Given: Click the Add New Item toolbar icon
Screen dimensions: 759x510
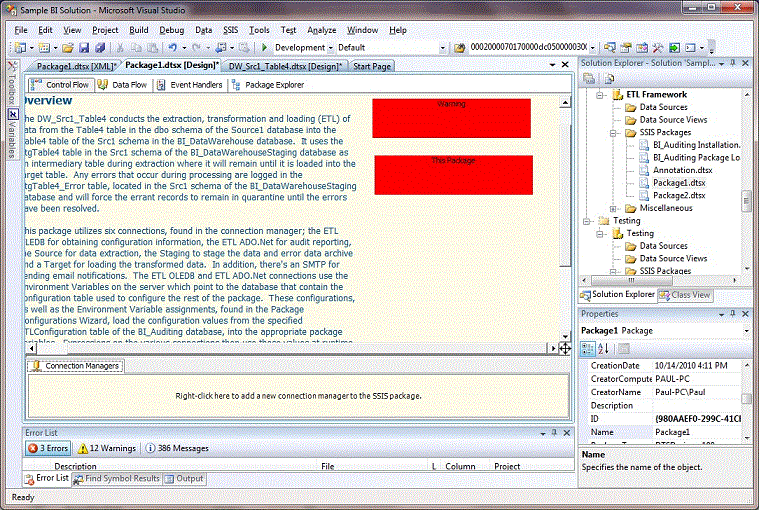Looking at the screenshot, I should coord(44,47).
